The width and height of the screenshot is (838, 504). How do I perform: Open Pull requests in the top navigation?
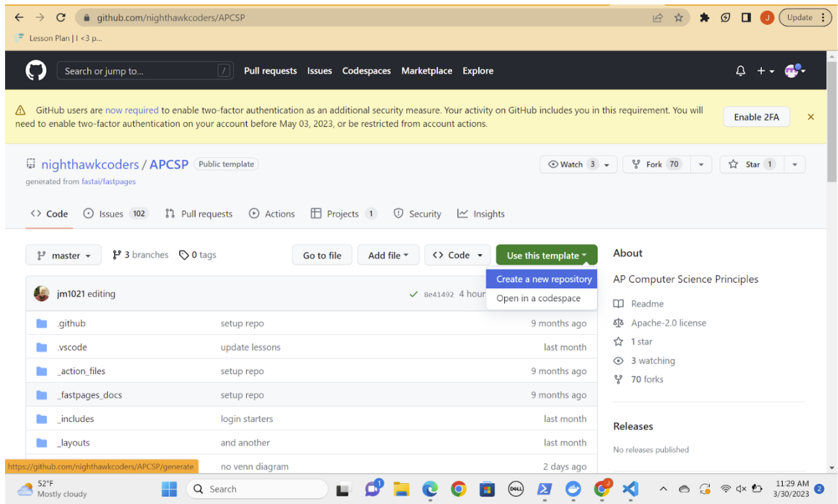pyautogui.click(x=270, y=71)
